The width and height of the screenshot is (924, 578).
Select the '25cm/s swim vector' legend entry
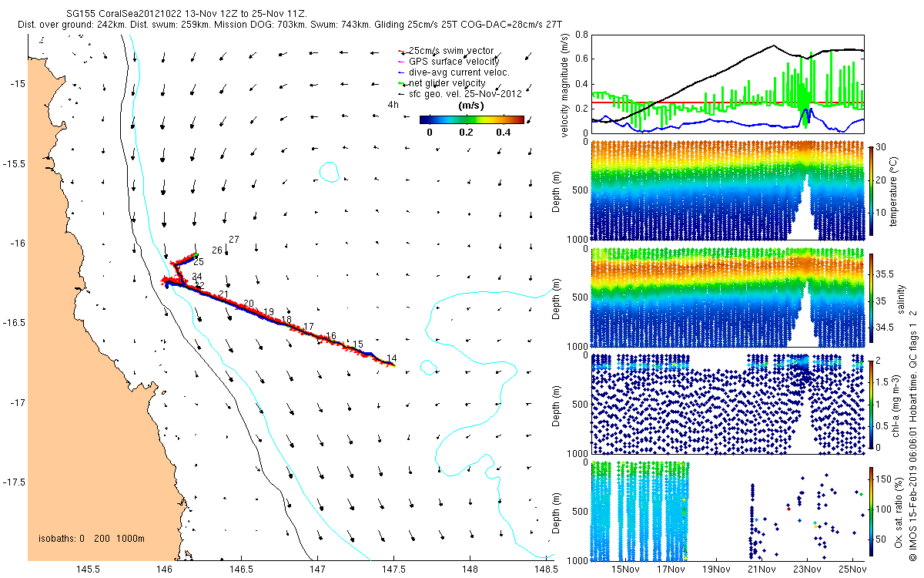pyautogui.click(x=451, y=51)
